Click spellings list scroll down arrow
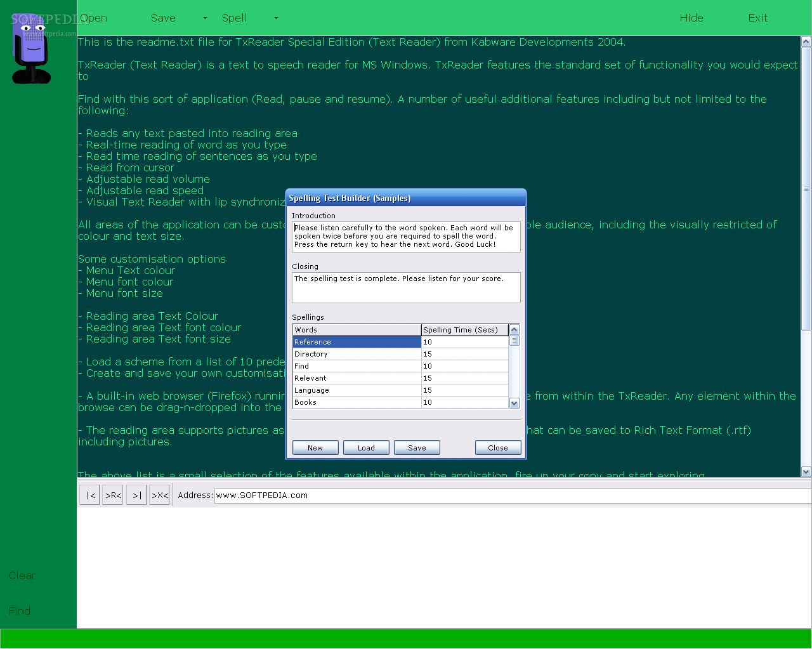This screenshot has height=649, width=812. click(x=514, y=403)
